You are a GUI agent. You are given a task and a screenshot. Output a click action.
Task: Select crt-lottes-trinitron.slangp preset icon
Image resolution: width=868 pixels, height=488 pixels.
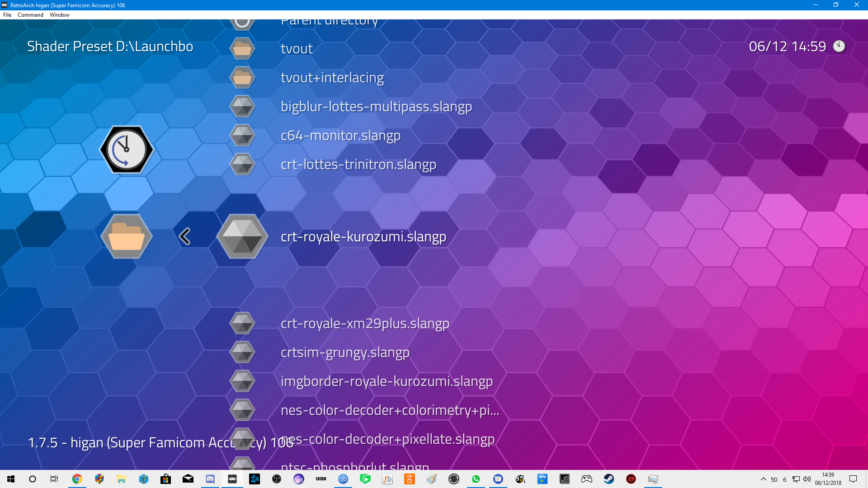(242, 164)
